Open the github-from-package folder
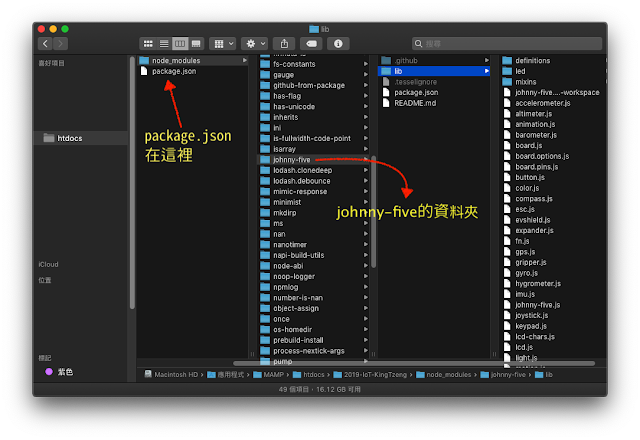The height and width of the screenshot is (440, 640). coord(314,85)
